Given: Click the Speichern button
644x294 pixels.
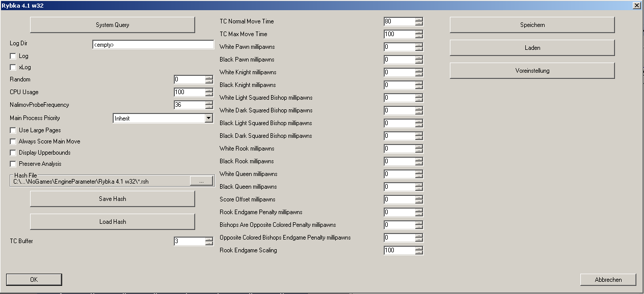Looking at the screenshot, I should [532, 25].
